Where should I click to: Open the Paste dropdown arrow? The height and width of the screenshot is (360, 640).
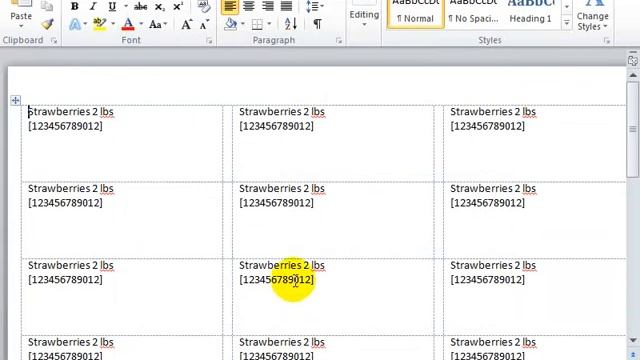pyautogui.click(x=21, y=26)
